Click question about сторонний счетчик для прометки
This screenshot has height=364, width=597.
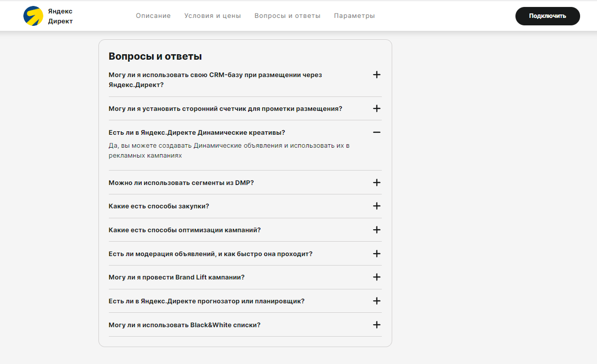tap(225, 108)
